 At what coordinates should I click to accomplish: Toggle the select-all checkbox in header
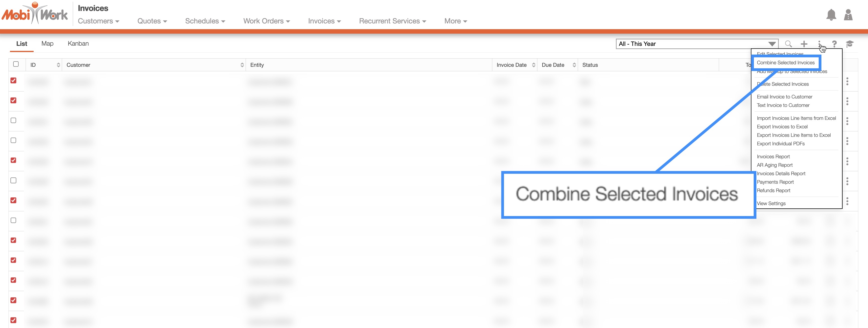16,64
